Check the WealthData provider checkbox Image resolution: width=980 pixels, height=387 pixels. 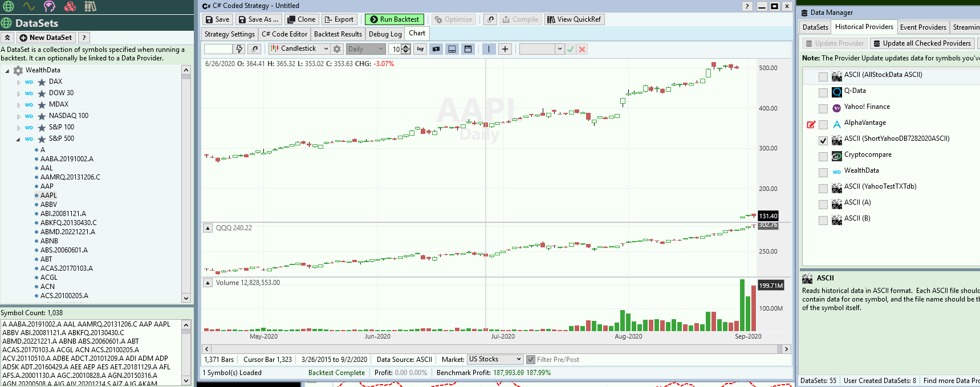(x=823, y=172)
